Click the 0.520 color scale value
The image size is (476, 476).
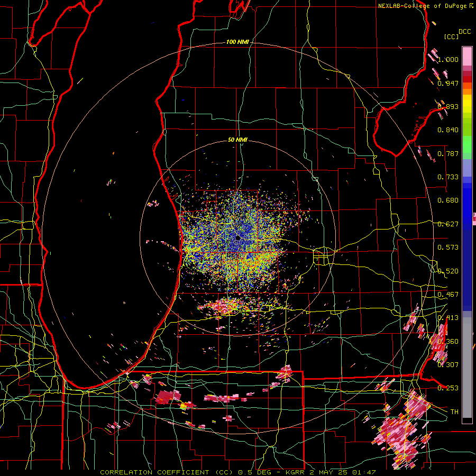coord(448,271)
